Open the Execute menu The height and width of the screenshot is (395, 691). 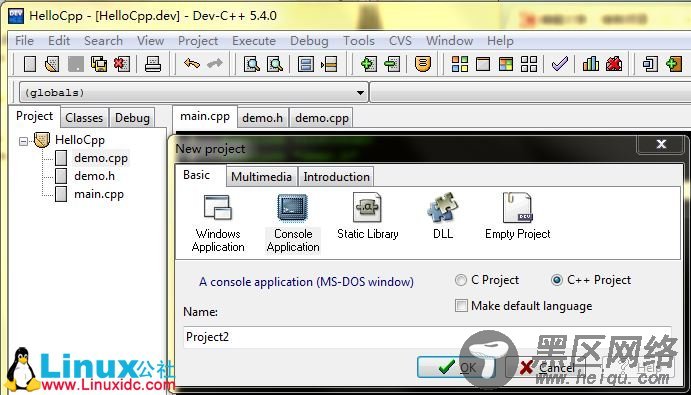click(x=254, y=41)
